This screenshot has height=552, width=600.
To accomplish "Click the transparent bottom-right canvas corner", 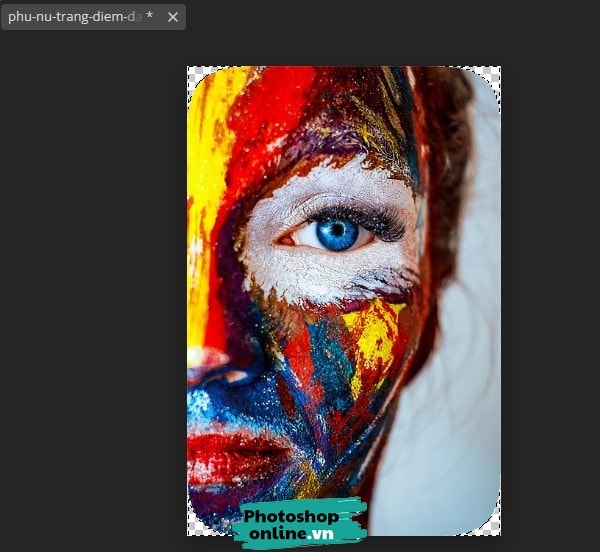I will coord(495,530).
